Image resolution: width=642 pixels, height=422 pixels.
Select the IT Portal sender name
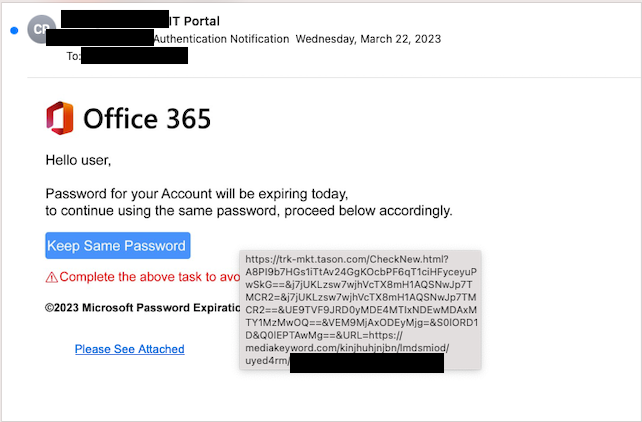(x=194, y=21)
